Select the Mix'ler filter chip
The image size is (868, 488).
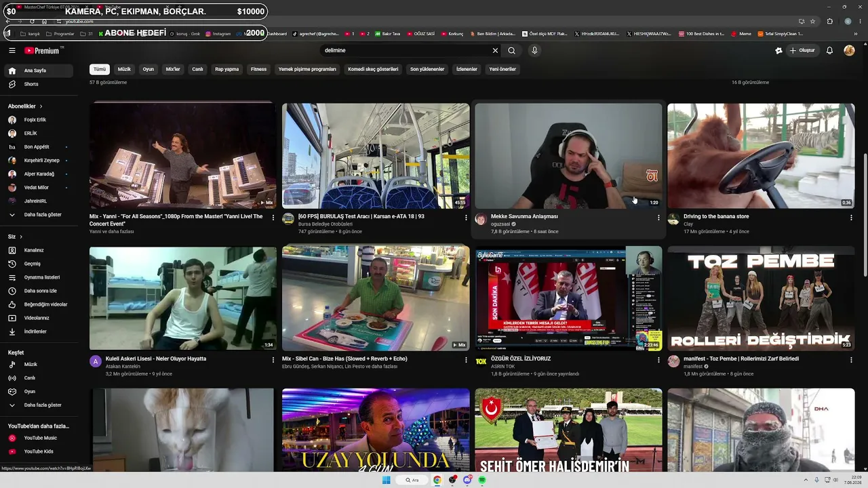173,69
